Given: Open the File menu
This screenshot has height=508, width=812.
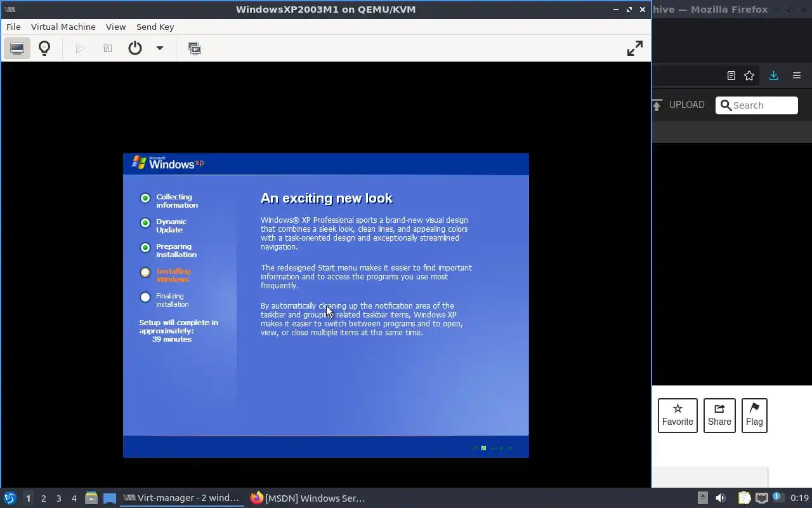Looking at the screenshot, I should 13,27.
